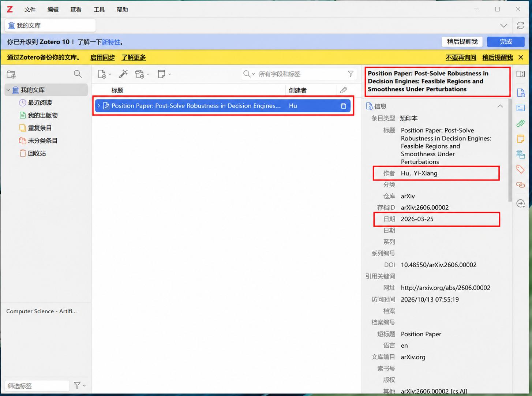The width and height of the screenshot is (532, 396).
Task: Toggle the item pane layout icon
Action: tap(521, 74)
